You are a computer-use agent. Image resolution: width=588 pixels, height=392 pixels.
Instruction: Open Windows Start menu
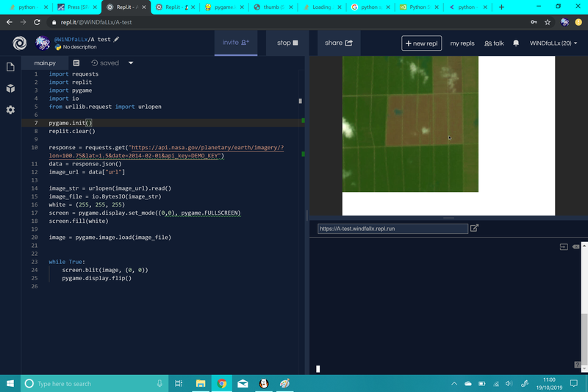(10, 383)
